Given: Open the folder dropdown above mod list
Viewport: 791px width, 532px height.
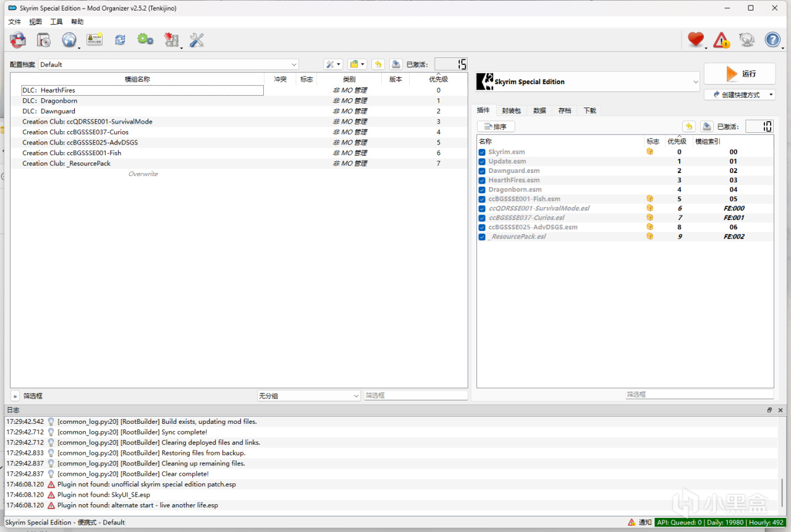Looking at the screenshot, I should tap(357, 64).
